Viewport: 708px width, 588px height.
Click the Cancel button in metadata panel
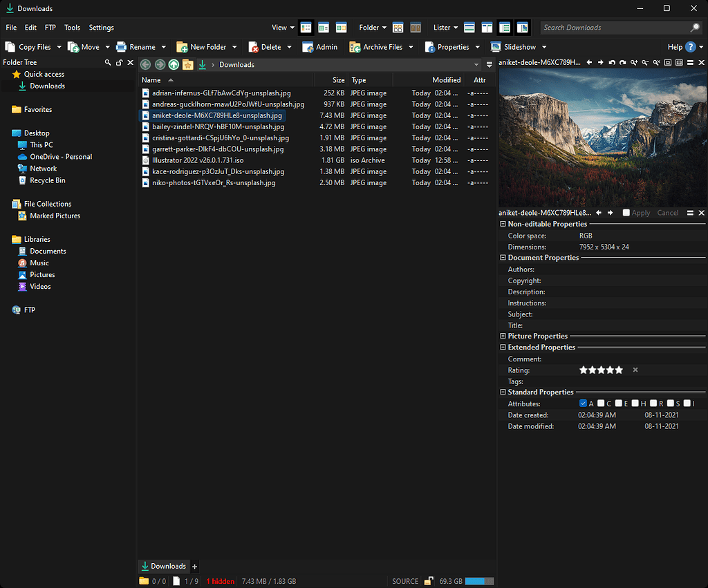(667, 213)
